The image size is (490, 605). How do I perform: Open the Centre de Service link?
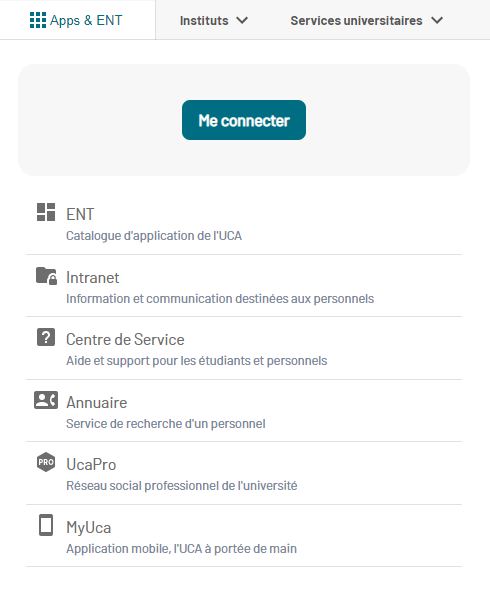[244, 348]
